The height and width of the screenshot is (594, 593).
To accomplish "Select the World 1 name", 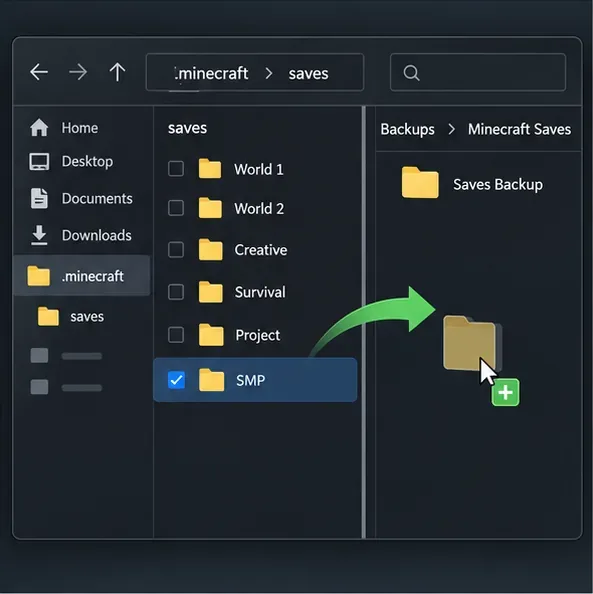I will (259, 169).
